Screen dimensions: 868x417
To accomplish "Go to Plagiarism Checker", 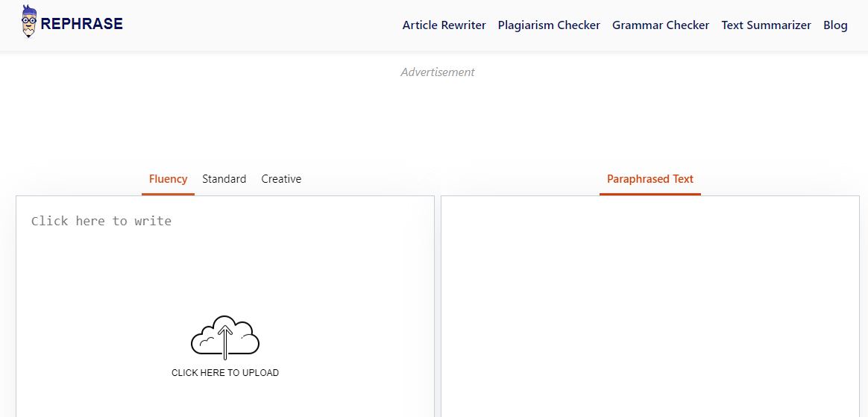I will point(549,25).
